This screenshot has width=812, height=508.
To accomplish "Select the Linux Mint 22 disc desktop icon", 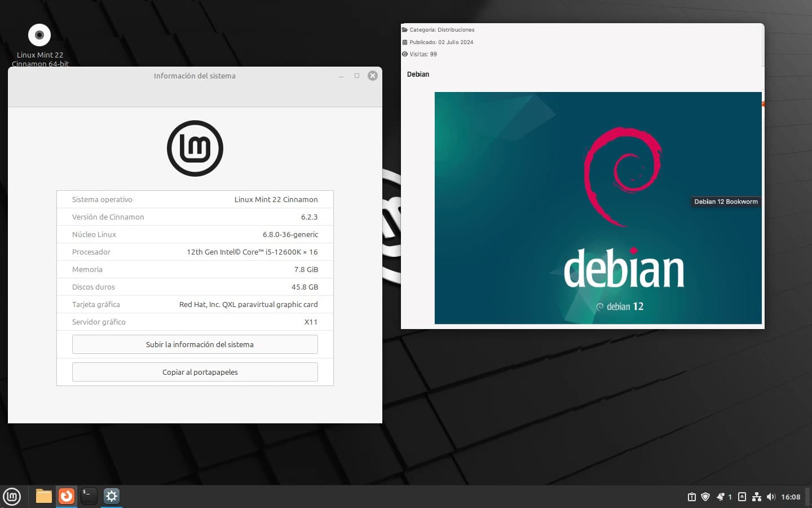I will click(39, 35).
